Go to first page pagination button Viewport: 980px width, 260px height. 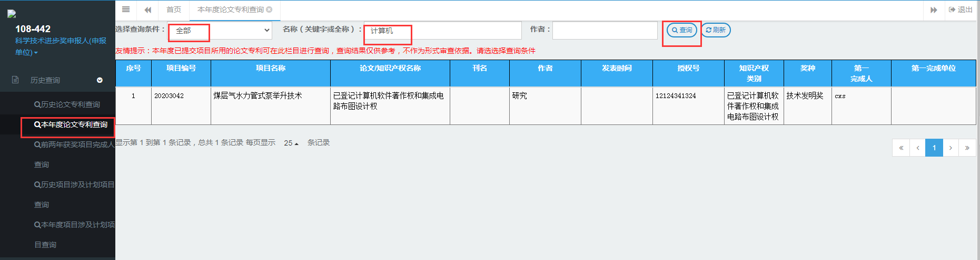[901, 148]
